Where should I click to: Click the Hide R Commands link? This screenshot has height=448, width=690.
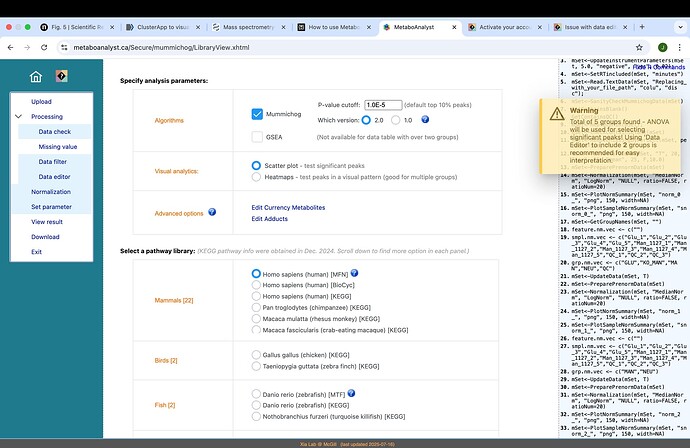click(x=659, y=67)
